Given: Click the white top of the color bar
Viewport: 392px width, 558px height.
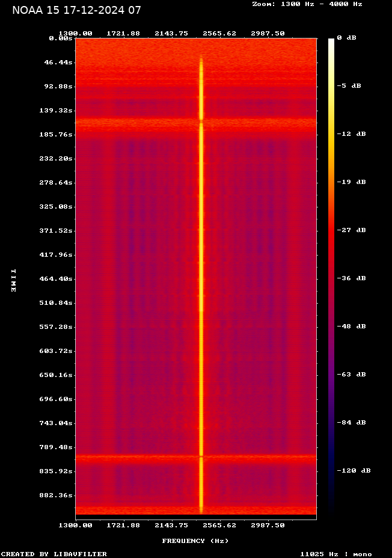Looking at the screenshot, I should (x=331, y=41).
